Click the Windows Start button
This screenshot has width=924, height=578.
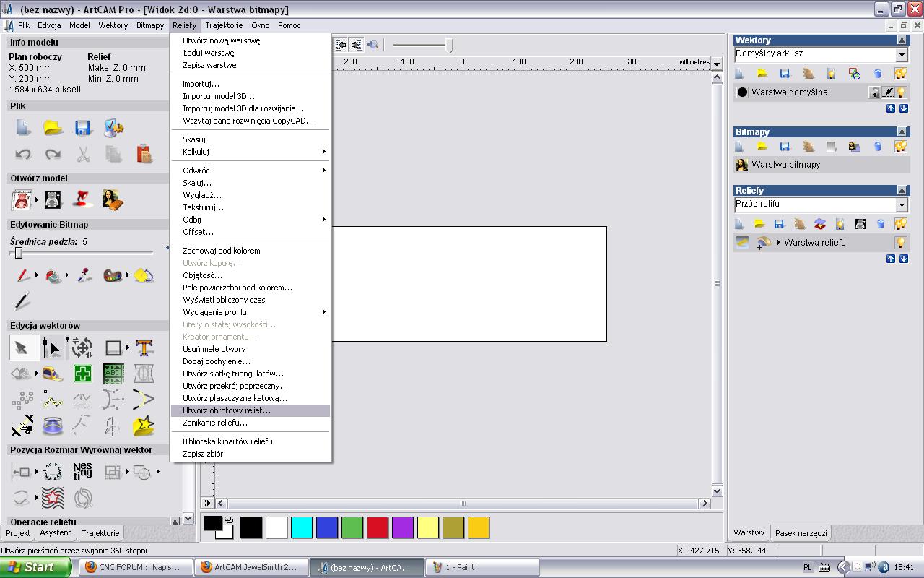pos(35,567)
